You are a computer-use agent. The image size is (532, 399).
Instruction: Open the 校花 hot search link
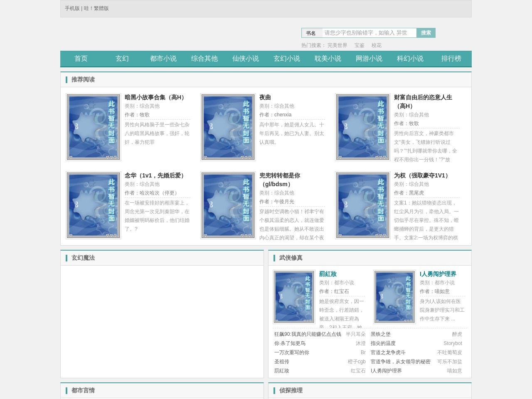point(376,45)
